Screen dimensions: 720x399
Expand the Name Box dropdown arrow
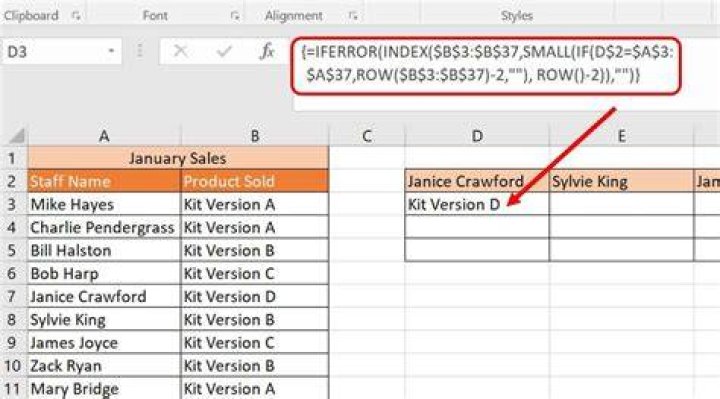click(111, 51)
